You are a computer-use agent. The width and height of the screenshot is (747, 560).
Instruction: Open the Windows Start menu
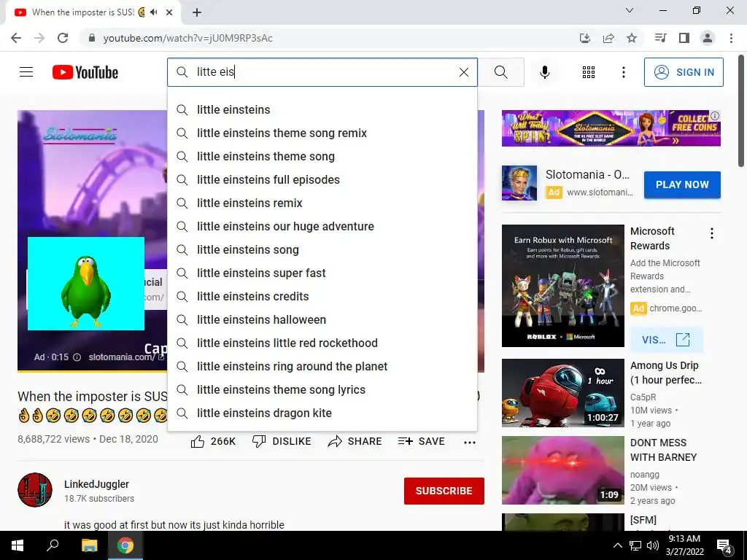[18, 545]
